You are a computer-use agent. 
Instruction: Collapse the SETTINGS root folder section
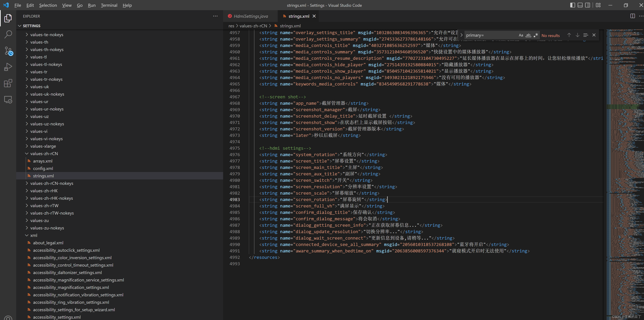click(120, 26)
